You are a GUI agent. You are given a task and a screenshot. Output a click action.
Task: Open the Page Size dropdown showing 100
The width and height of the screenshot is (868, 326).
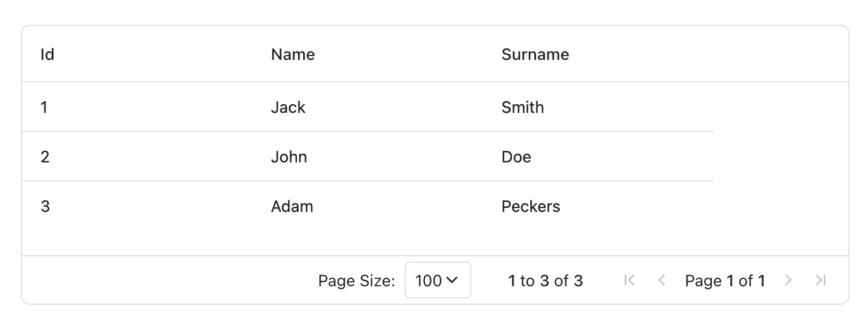438,280
